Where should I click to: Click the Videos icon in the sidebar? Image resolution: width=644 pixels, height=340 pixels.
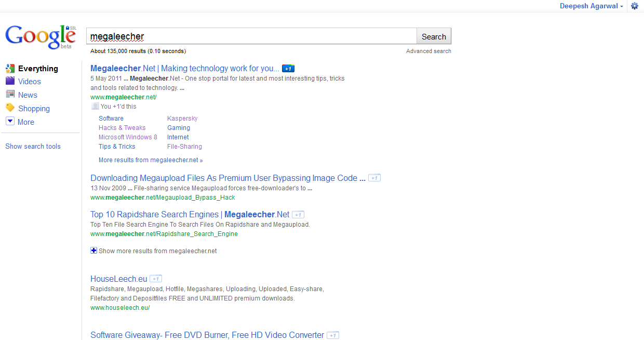coord(10,81)
